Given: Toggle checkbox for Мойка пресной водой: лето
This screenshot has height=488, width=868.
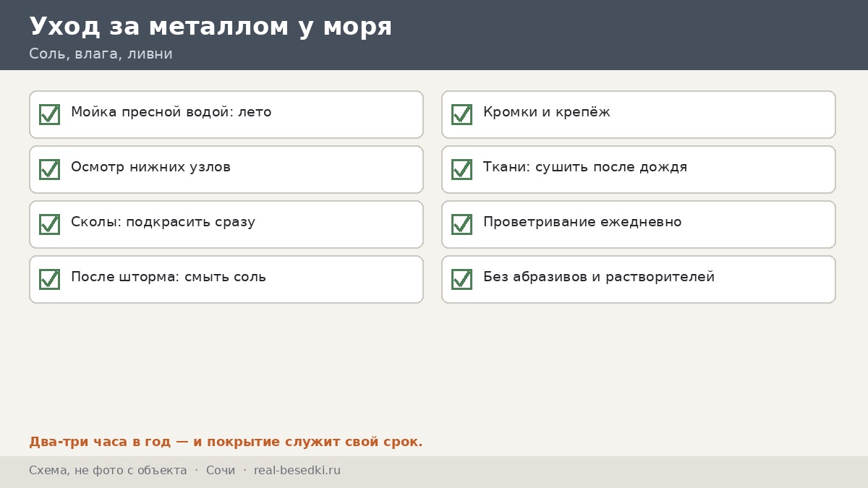Looking at the screenshot, I should (49, 114).
